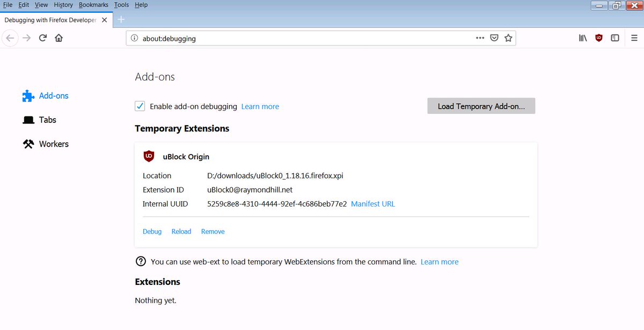Restore down the Firefox window
This screenshot has width=644, height=330.
click(x=617, y=5)
